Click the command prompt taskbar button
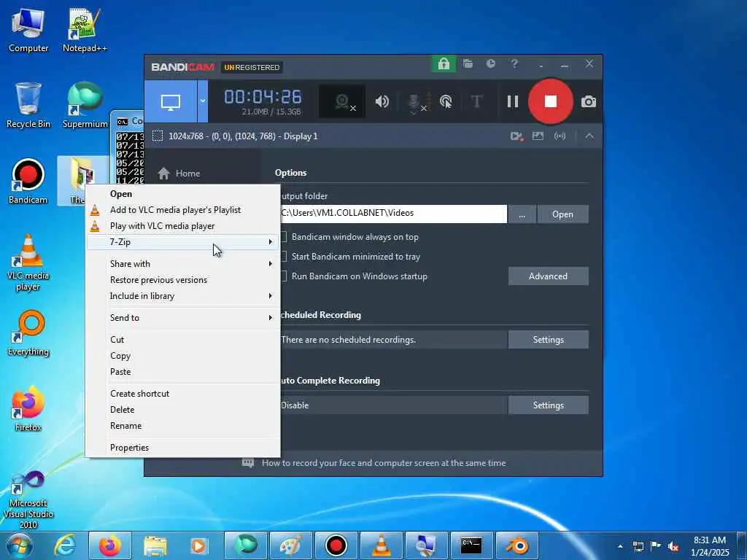The width and height of the screenshot is (747, 560). (471, 545)
